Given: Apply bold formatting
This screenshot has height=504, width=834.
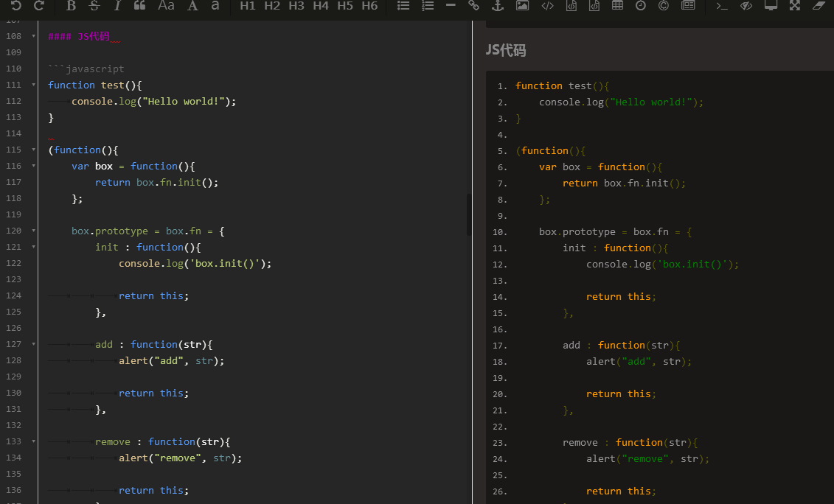Looking at the screenshot, I should [x=71, y=5].
